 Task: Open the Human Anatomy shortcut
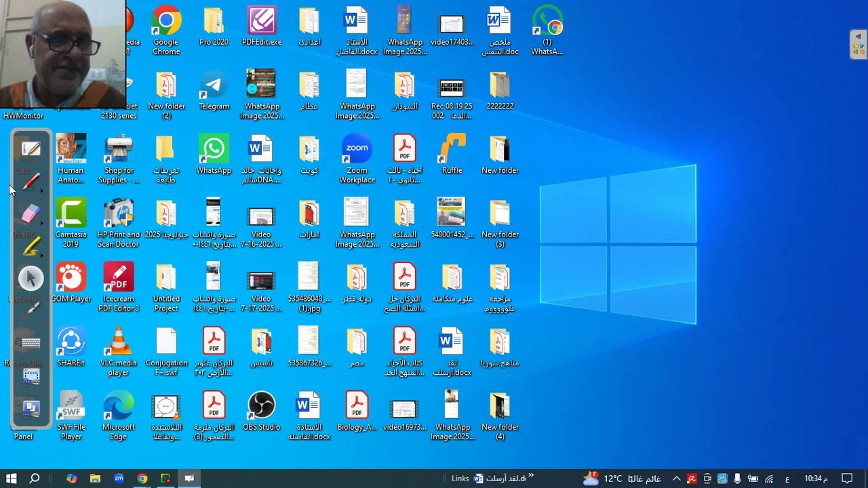(71, 160)
